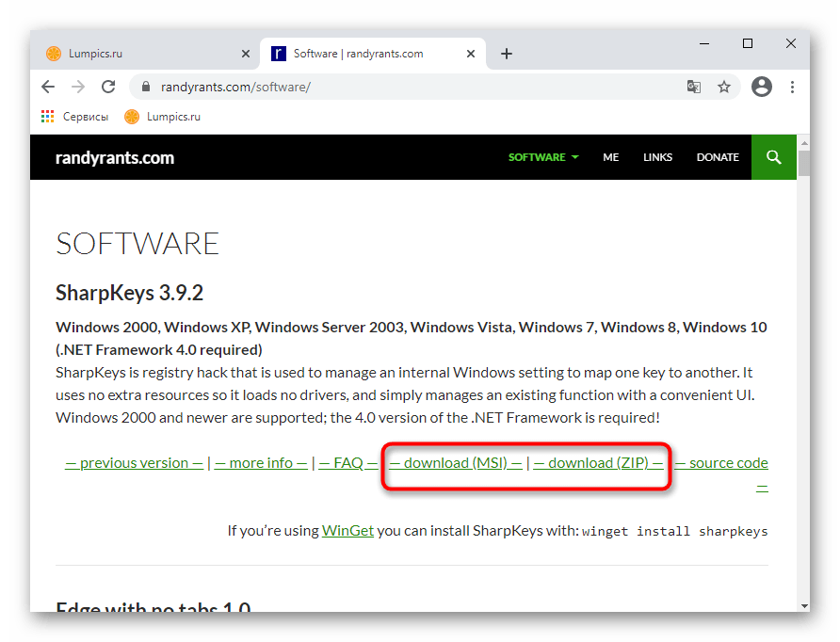Click the randyrants tab 'r' favicon
Image resolution: width=840 pixels, height=642 pixels.
279,54
